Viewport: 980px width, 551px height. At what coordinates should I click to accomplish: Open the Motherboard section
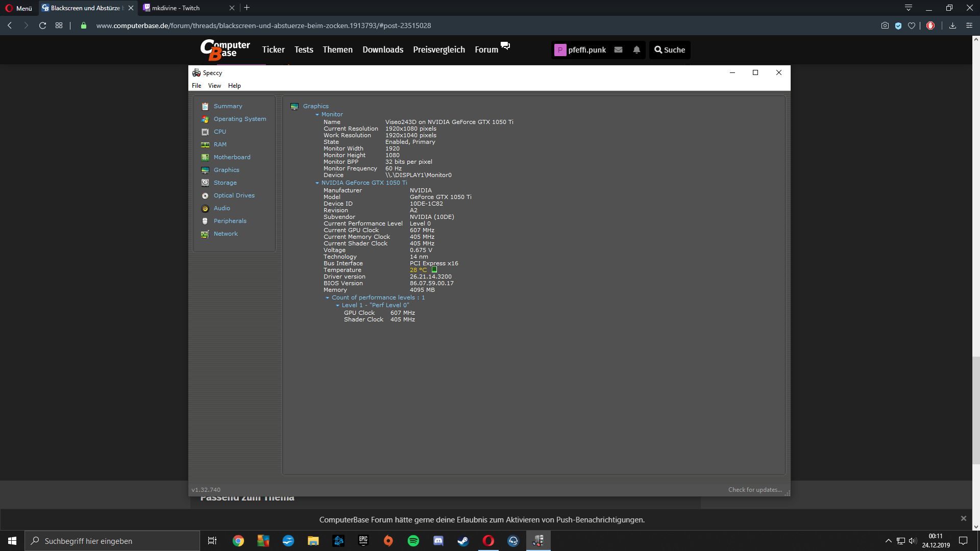[x=232, y=157]
